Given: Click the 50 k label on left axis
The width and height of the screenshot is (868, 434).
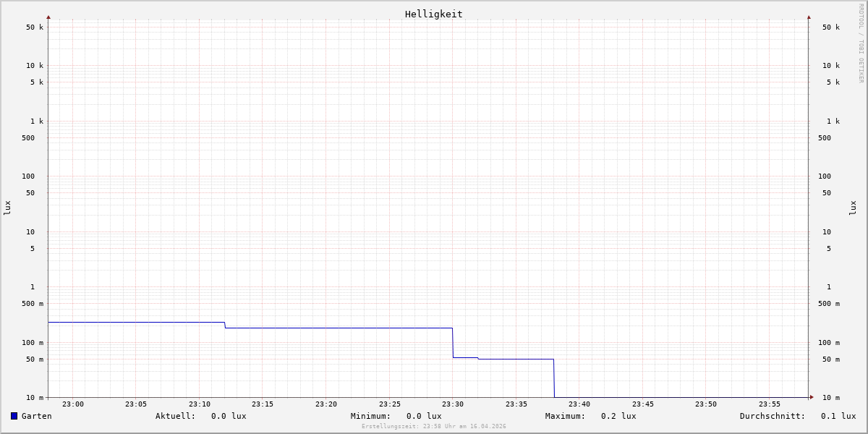Looking at the screenshot, I should pyautogui.click(x=35, y=27).
